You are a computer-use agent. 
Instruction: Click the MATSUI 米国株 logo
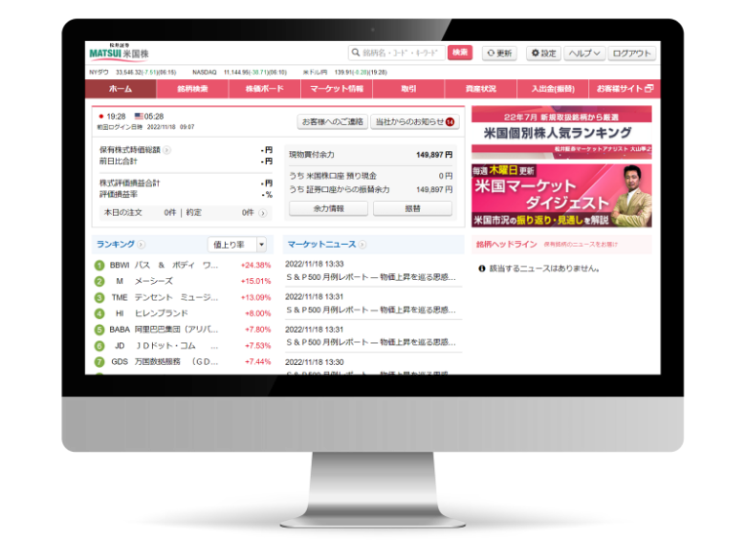point(119,52)
